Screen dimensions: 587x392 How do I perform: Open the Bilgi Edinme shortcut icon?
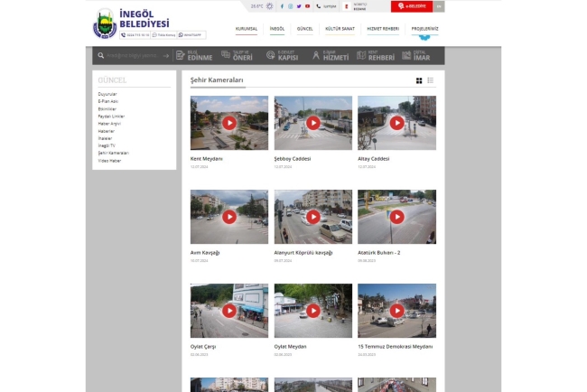click(x=180, y=55)
